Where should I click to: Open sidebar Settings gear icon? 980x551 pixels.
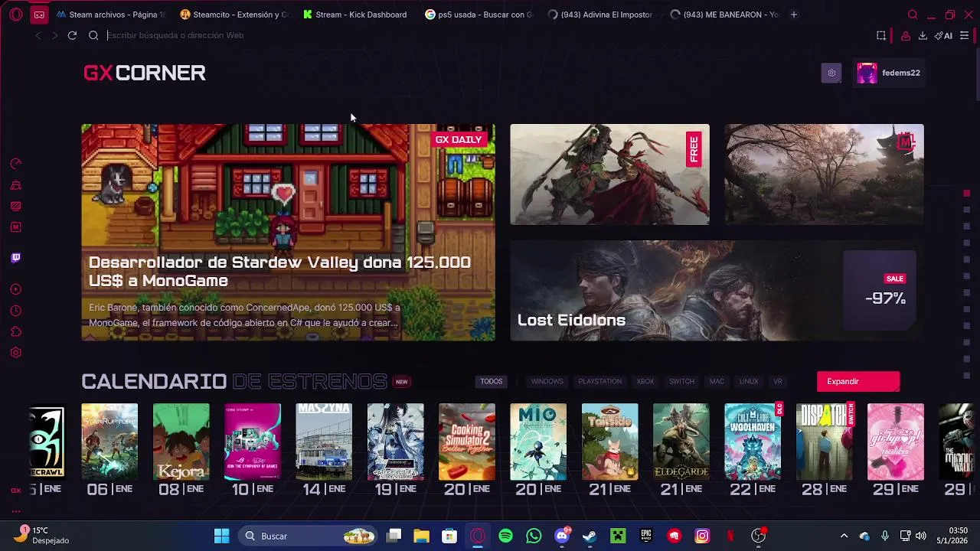16,353
